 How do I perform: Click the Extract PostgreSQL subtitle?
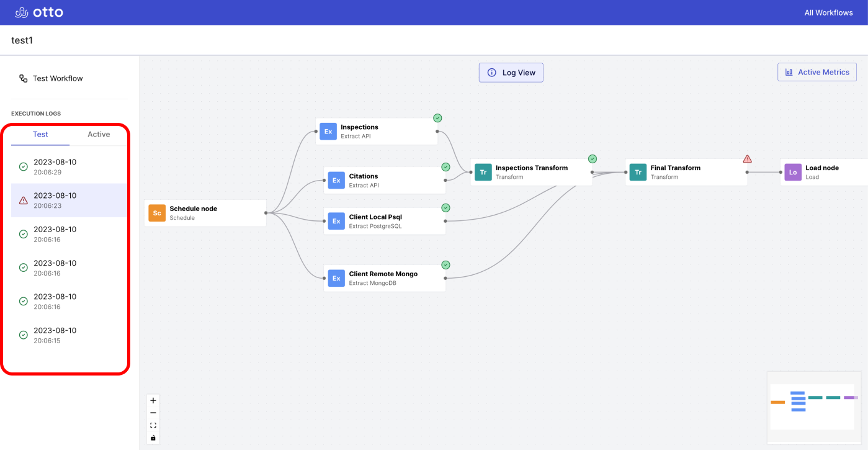[375, 226]
